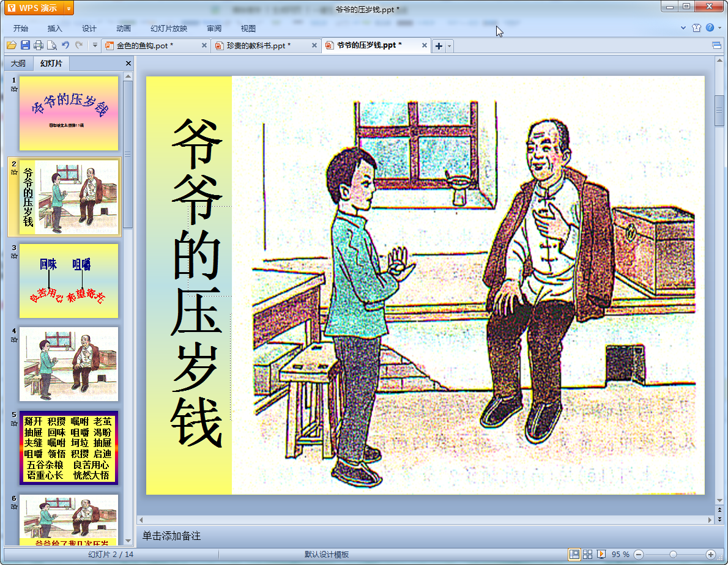Click the editor scroll down arrow

(x=719, y=501)
